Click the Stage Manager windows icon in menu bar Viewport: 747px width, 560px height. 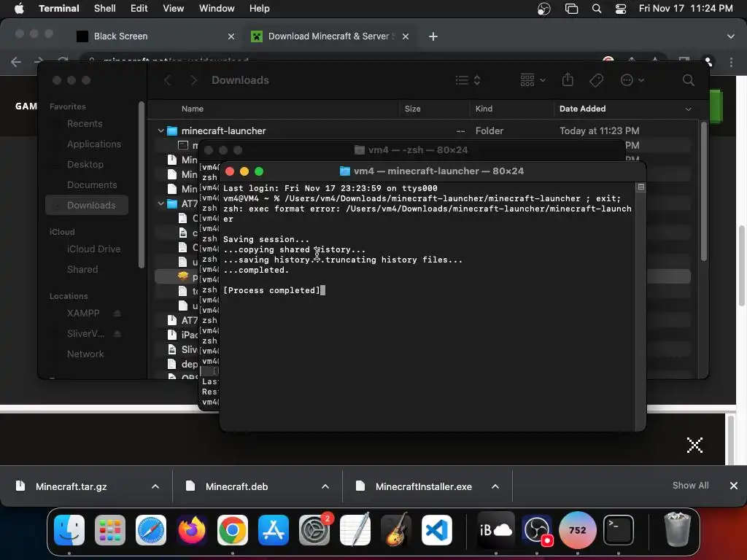point(571,9)
